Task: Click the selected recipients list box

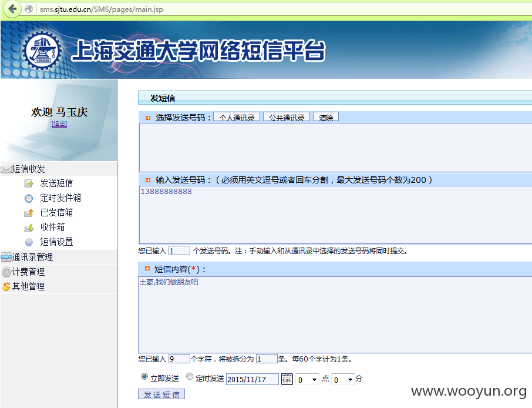Action: pos(335,148)
